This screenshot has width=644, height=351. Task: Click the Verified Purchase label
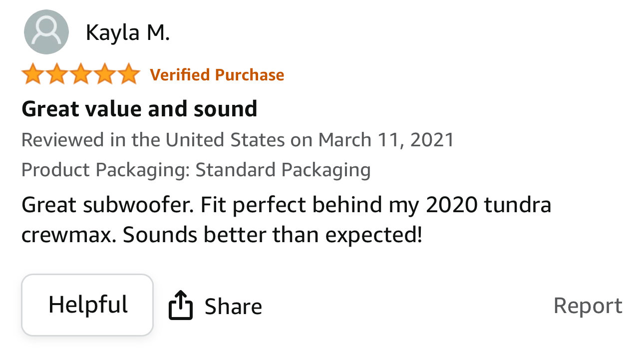tap(217, 75)
